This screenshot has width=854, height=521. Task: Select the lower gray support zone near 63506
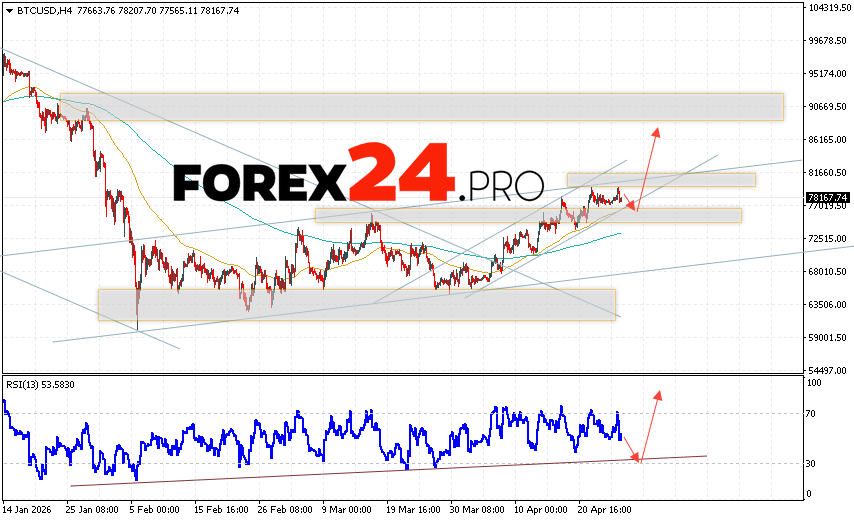click(356, 304)
